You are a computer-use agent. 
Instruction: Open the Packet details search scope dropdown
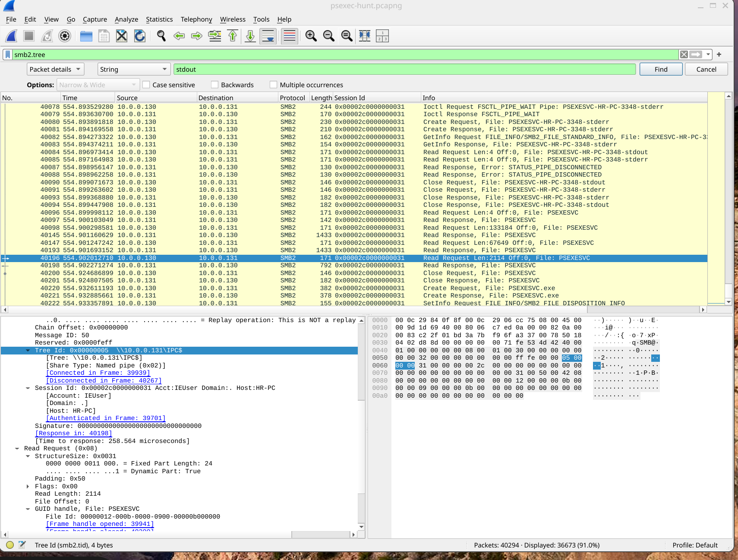[55, 69]
